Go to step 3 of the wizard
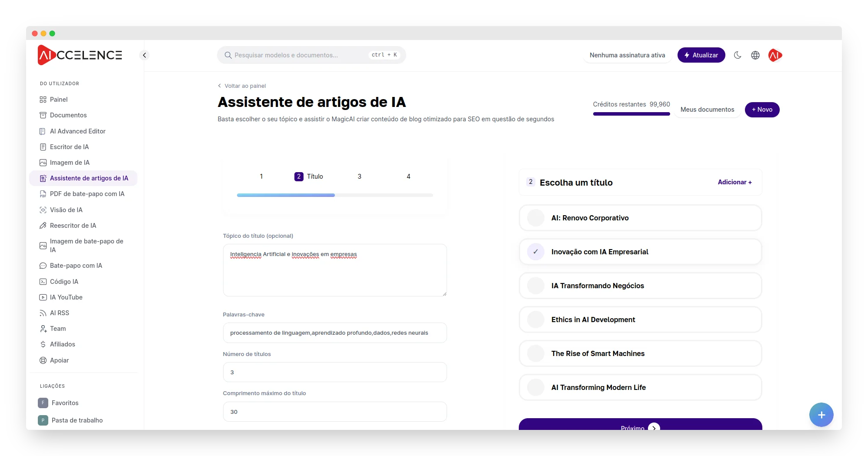 click(x=359, y=176)
